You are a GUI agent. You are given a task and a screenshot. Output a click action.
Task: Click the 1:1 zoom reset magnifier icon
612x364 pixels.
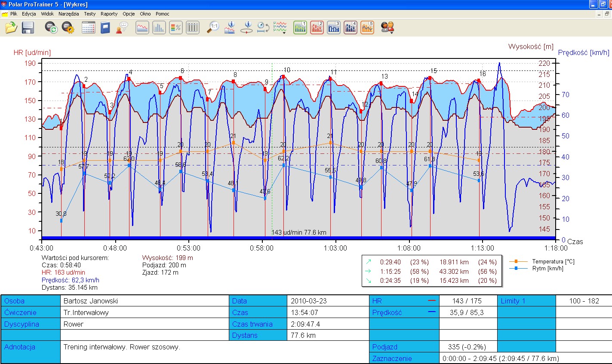click(x=213, y=28)
